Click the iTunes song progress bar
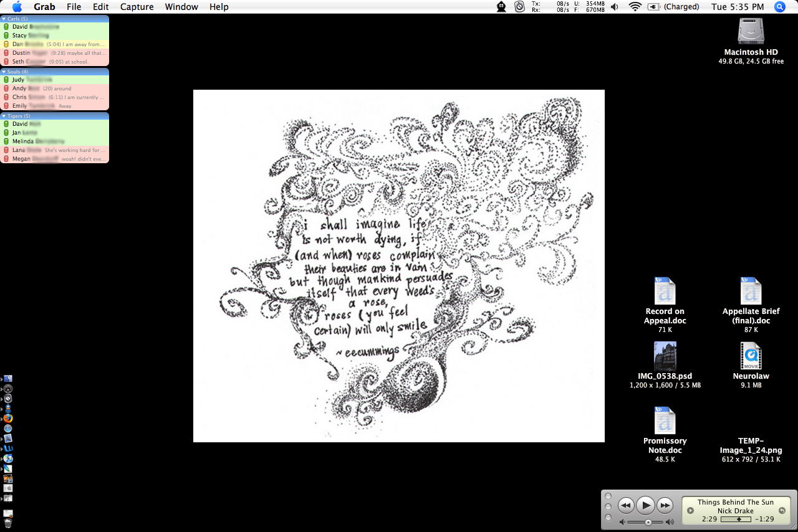Screen dimensions: 798x532 (x=736, y=519)
